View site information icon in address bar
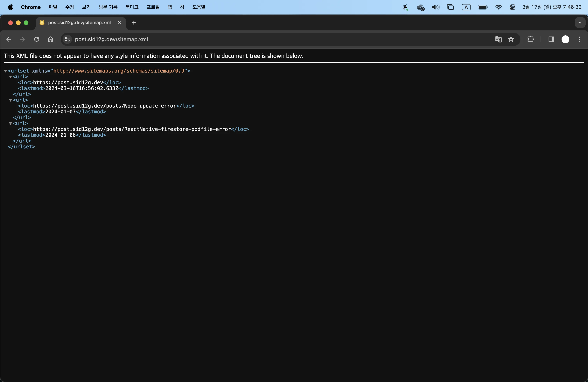Image resolution: width=588 pixels, height=382 pixels. (67, 39)
